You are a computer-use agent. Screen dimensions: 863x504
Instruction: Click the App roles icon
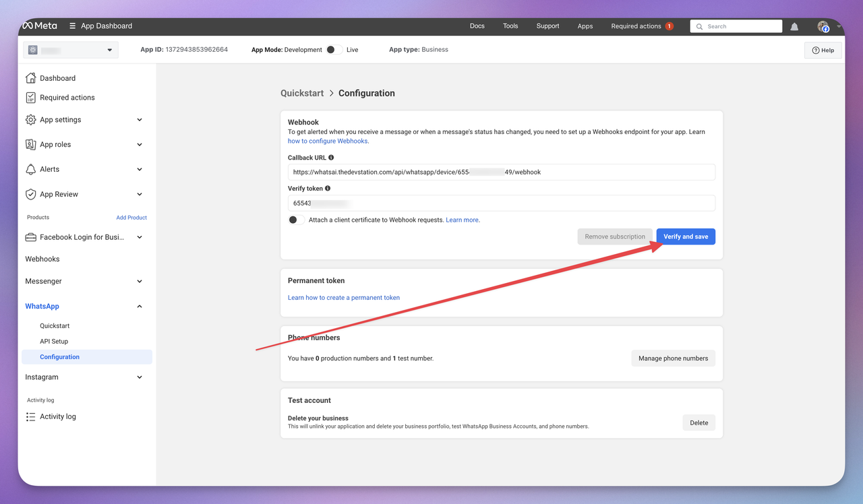coord(30,145)
